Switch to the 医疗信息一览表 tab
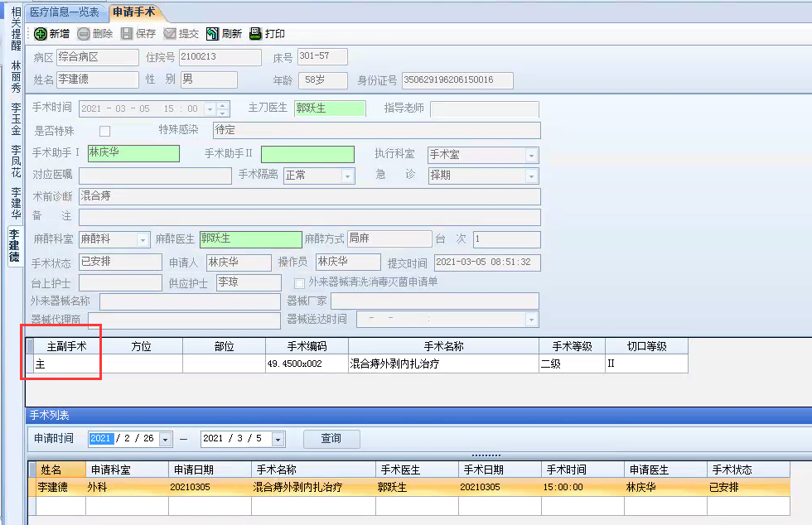Screen dimensions: 812x525 tap(65, 12)
